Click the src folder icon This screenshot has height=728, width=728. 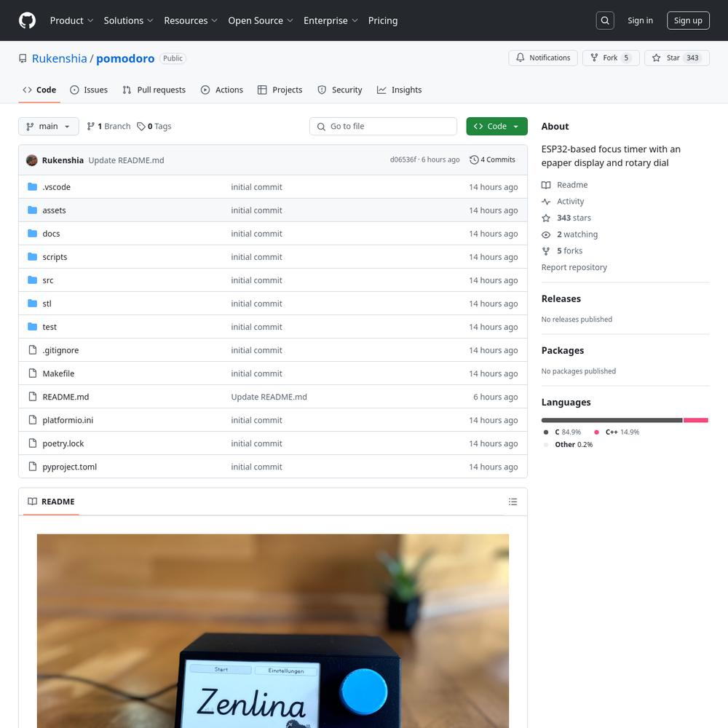click(x=32, y=280)
